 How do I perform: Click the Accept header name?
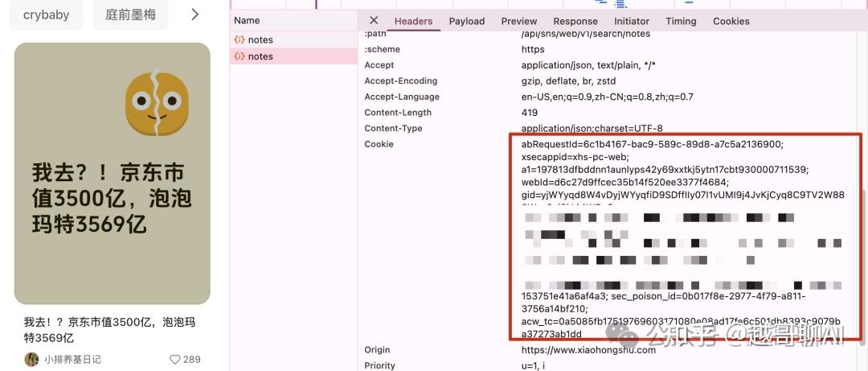point(379,65)
